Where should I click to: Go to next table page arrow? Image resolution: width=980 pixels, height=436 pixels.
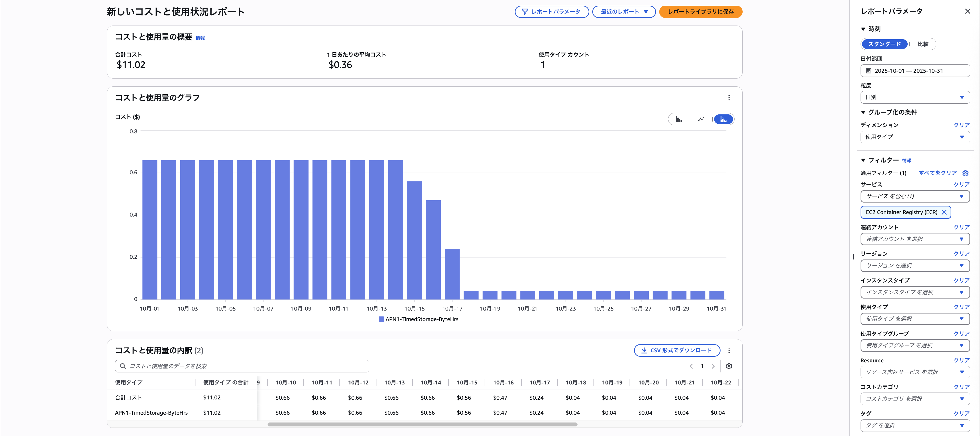click(713, 366)
